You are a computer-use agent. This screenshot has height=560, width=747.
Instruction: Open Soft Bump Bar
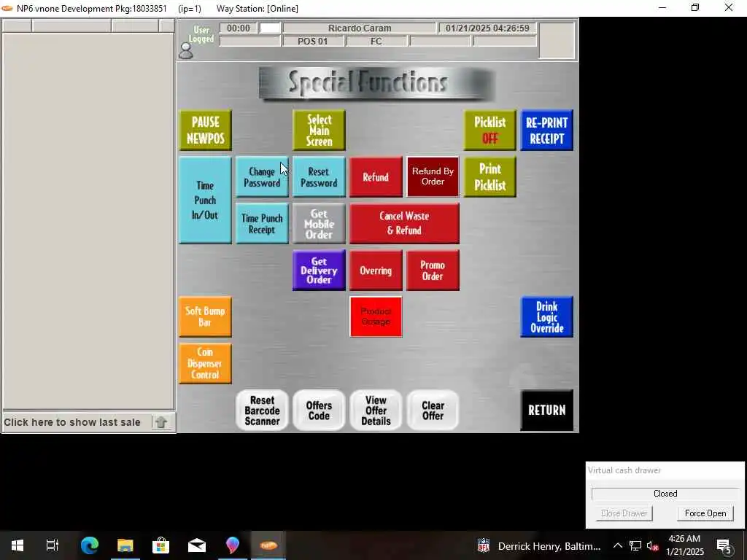[205, 316]
